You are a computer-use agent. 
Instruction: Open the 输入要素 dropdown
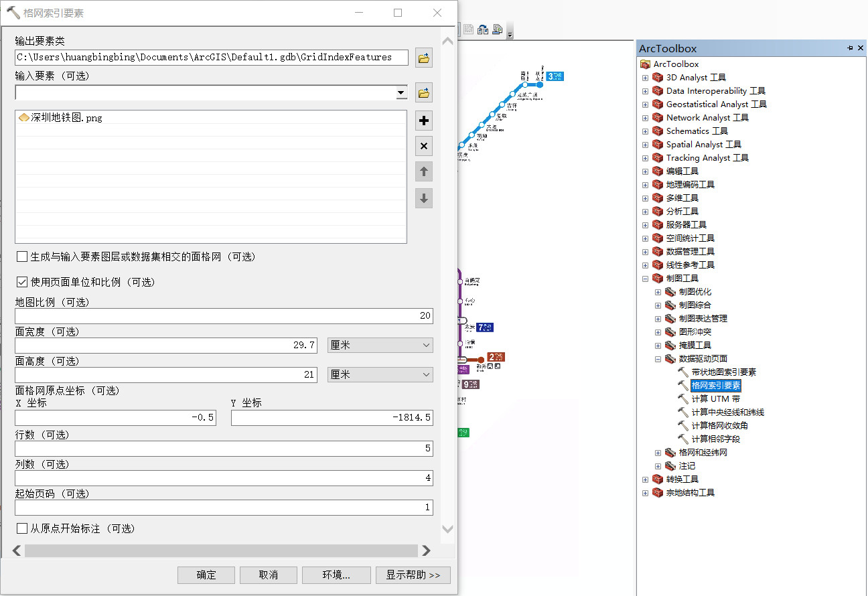(401, 92)
